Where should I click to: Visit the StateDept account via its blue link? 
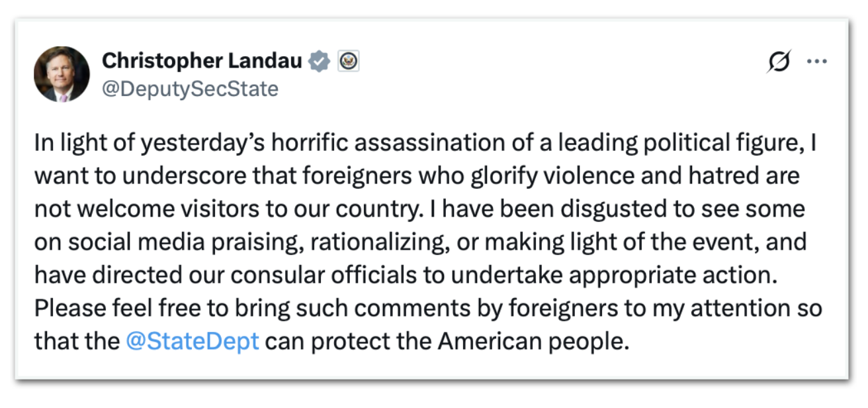pos(193,341)
